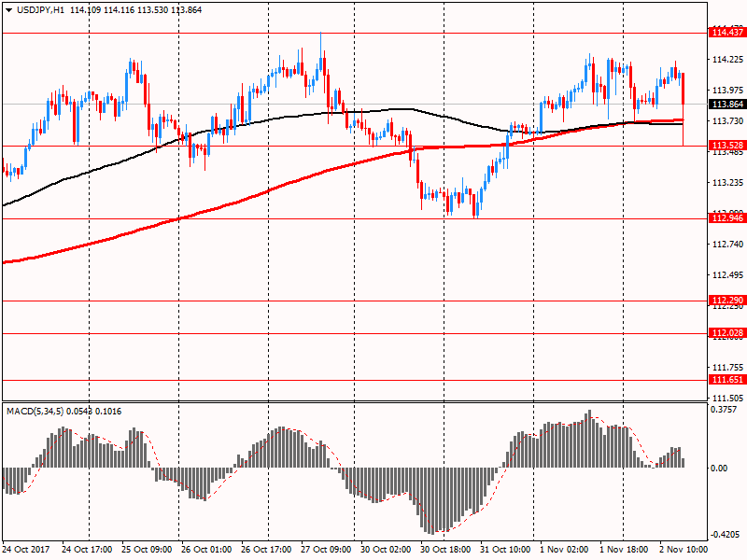This screenshot has height=560, width=747.
Task: Select the 111.505 price scale value
Action: pyautogui.click(x=727, y=399)
